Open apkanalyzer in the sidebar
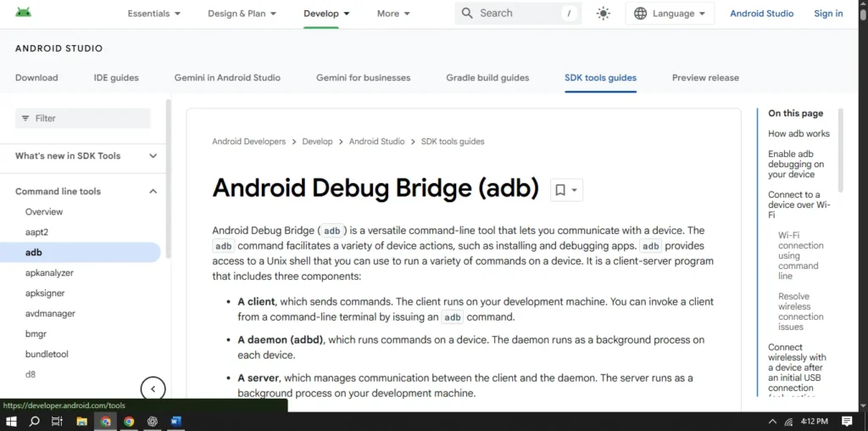The height and width of the screenshot is (431, 868). pyautogui.click(x=49, y=272)
